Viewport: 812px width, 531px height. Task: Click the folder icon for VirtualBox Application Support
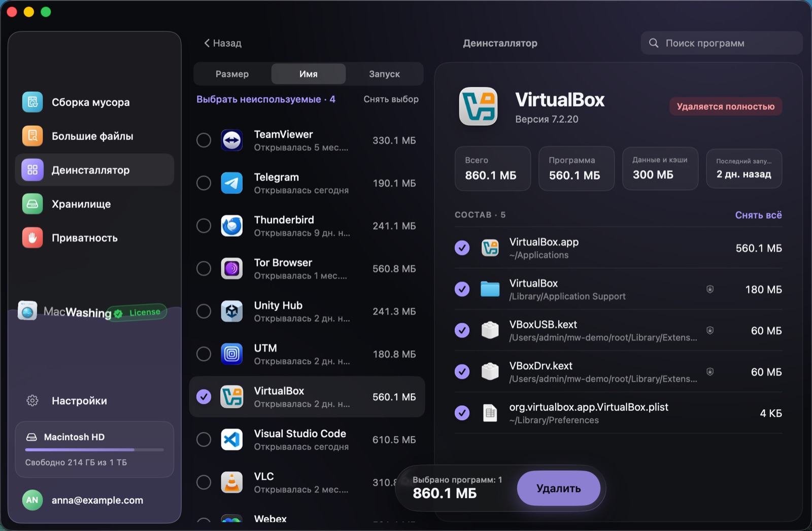pyautogui.click(x=490, y=289)
